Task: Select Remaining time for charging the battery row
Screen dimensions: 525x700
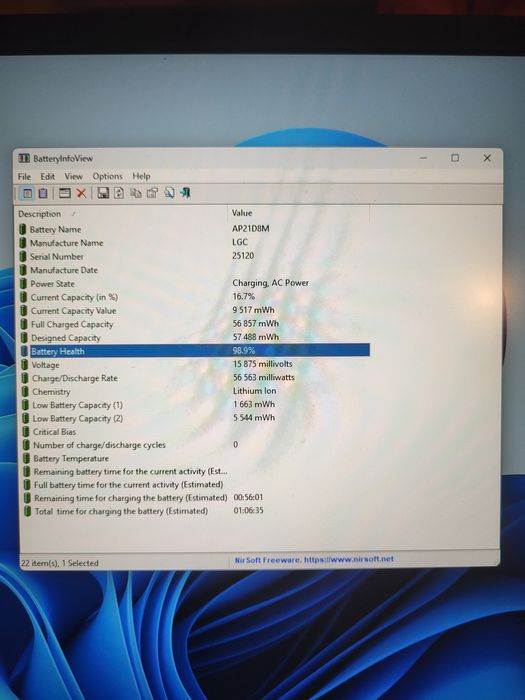Action: click(x=196, y=498)
